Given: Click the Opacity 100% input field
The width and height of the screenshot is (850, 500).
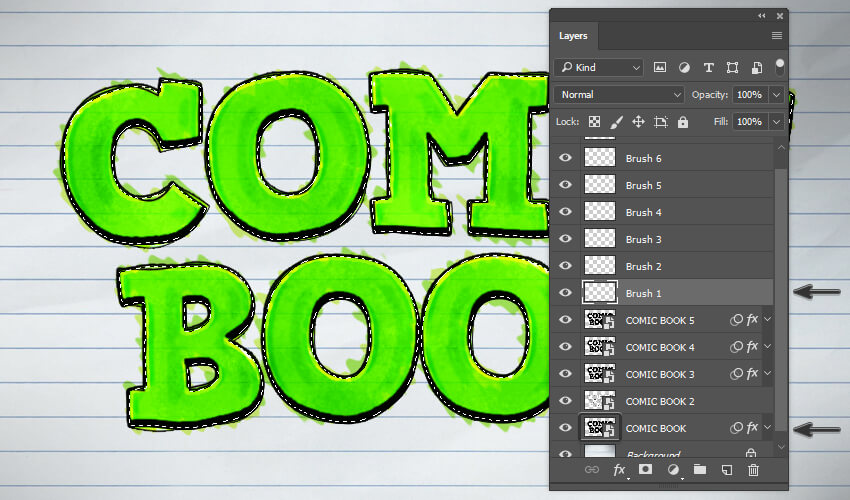Looking at the screenshot, I should point(751,94).
